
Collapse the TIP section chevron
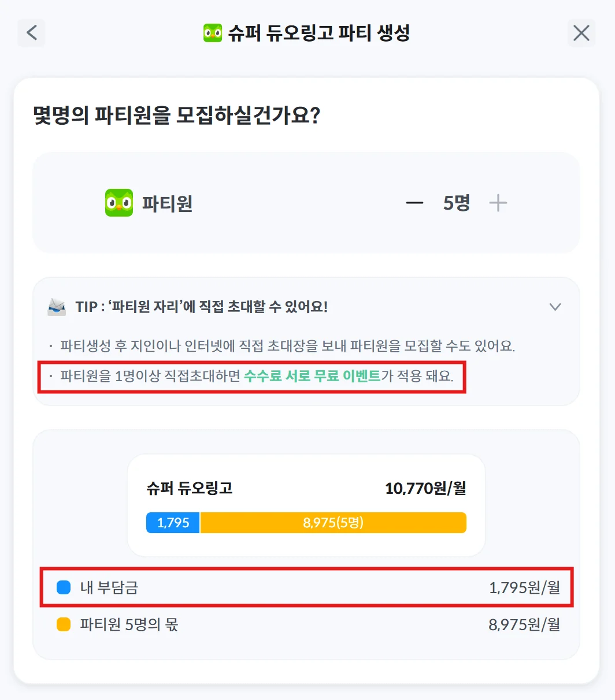tap(555, 307)
